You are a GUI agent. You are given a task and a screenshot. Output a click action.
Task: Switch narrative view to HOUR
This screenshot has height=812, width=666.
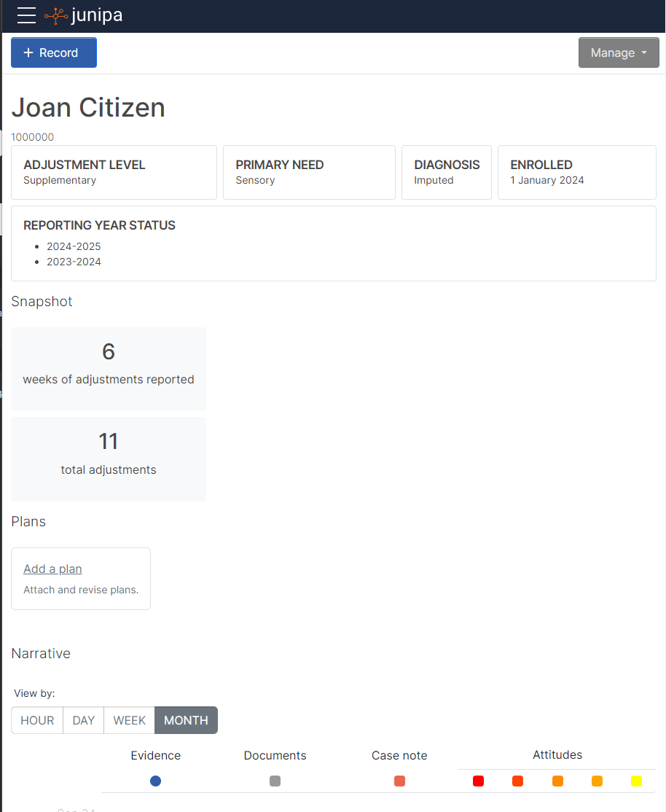tap(37, 720)
